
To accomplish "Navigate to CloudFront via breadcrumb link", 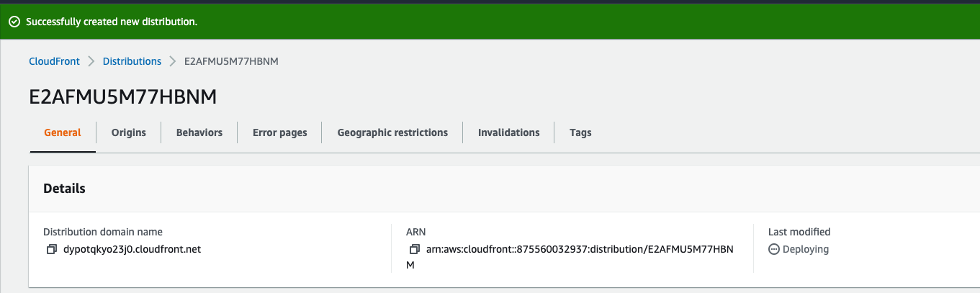I will pos(54,61).
